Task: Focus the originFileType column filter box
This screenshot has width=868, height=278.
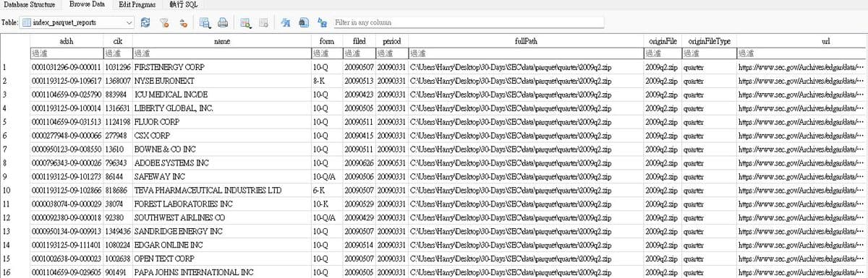Action: pos(708,53)
